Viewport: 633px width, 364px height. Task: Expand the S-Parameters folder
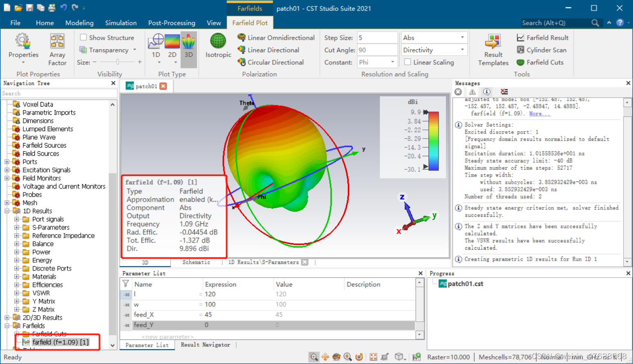click(17, 227)
